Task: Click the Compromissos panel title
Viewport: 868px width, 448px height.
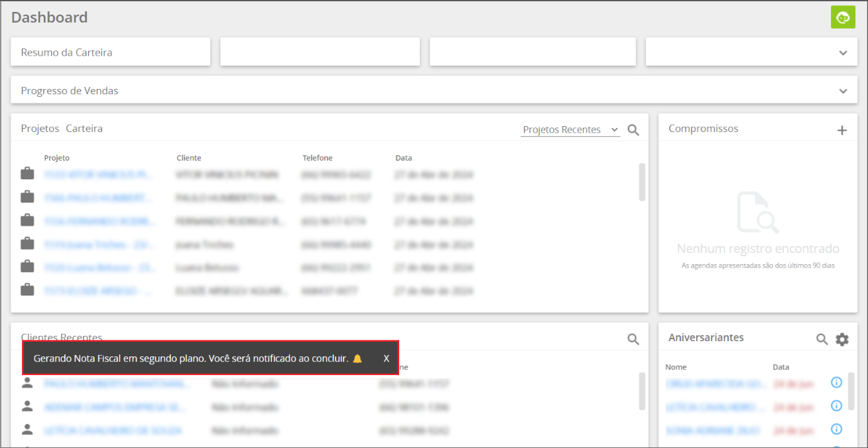Action: [x=703, y=128]
